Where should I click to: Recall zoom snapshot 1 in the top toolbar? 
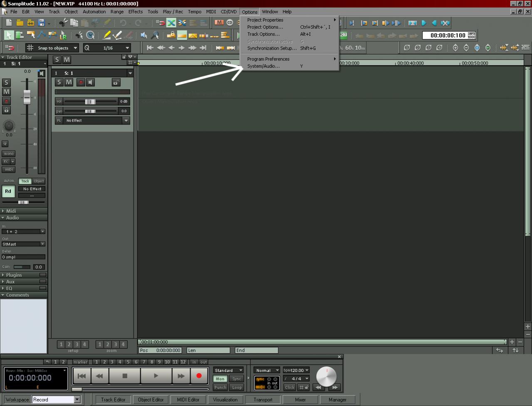coord(407,48)
